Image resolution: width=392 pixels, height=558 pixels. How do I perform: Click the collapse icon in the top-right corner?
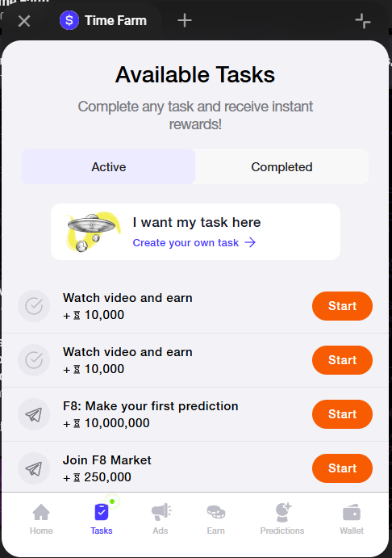pos(363,21)
